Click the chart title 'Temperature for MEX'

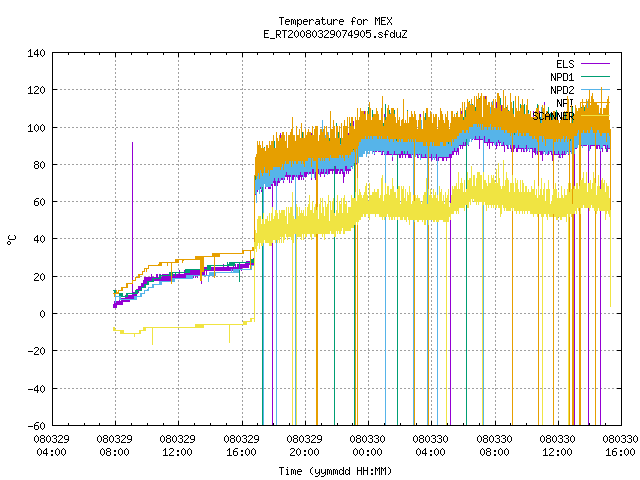[335, 21]
